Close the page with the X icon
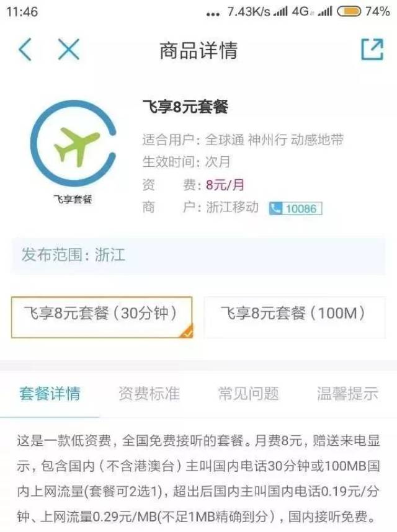 68,50
